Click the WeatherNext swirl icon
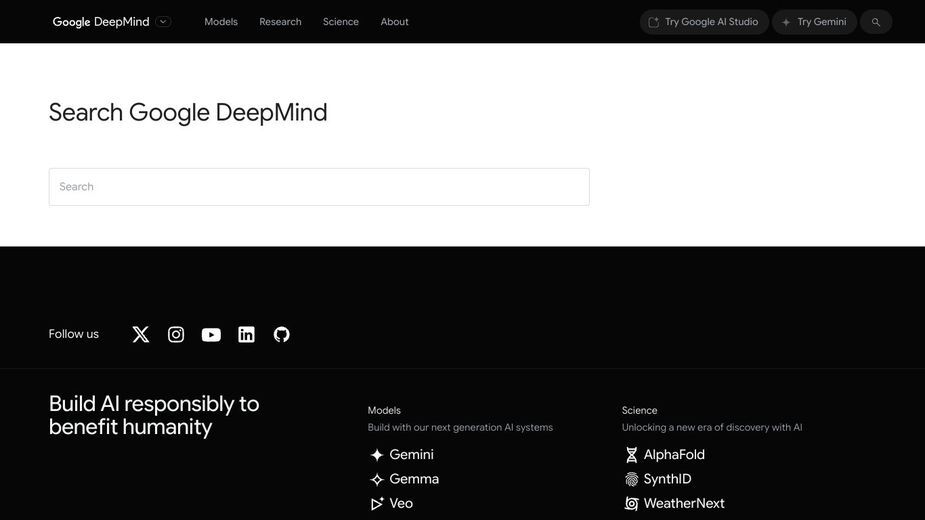The image size is (925, 520). (x=631, y=503)
